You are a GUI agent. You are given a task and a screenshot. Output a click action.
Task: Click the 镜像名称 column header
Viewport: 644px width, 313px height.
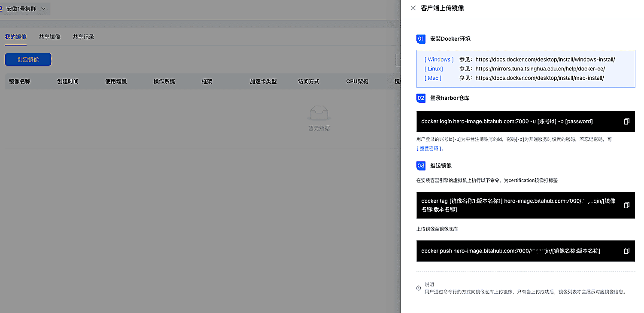point(20,81)
